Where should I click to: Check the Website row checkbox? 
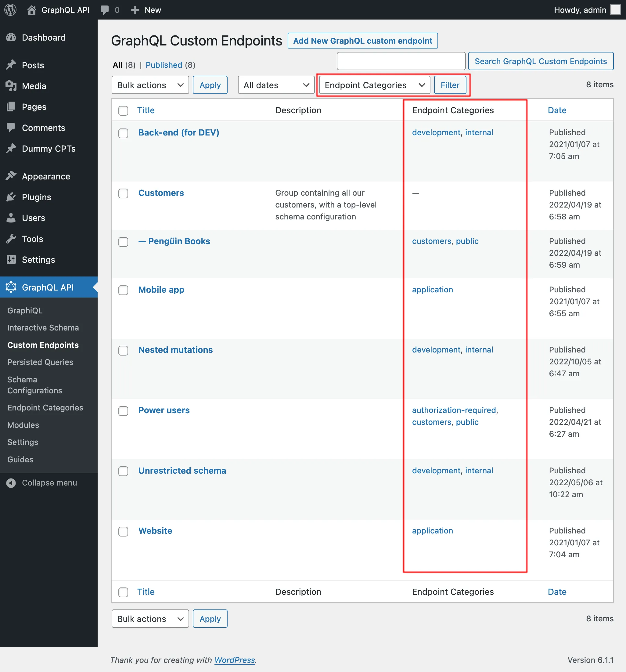(123, 531)
